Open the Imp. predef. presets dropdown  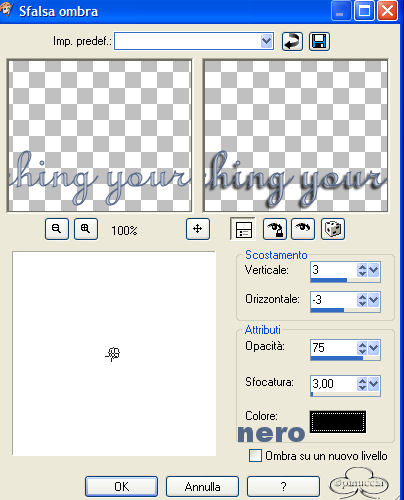(266, 41)
